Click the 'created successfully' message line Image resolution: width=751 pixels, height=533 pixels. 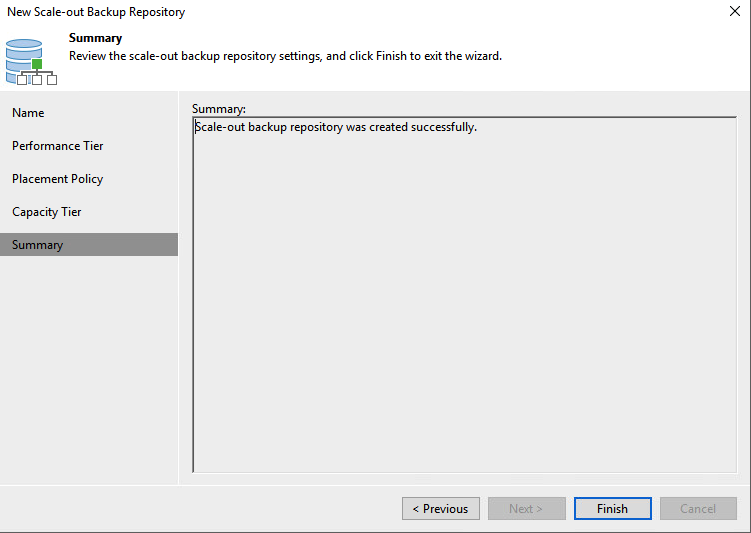coord(336,127)
